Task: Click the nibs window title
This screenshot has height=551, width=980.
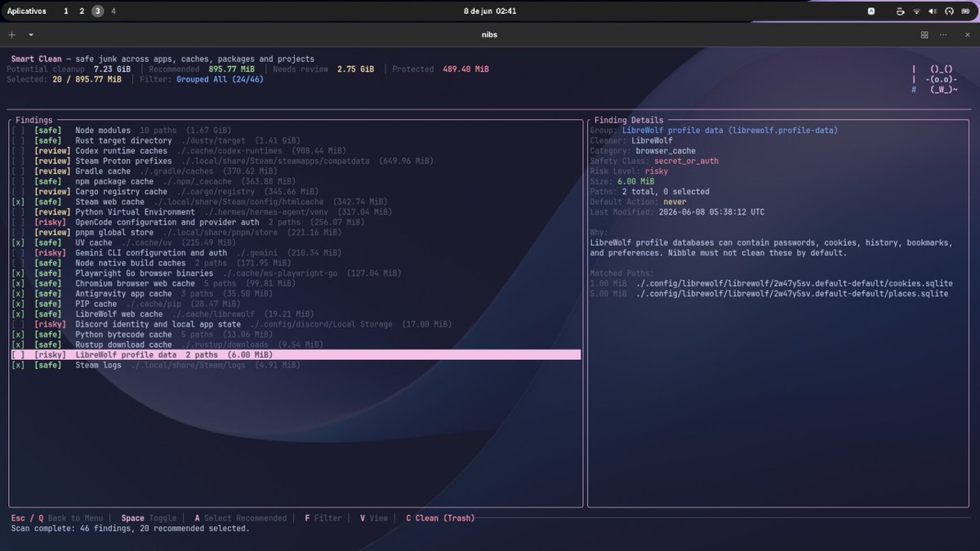Action: 490,35
